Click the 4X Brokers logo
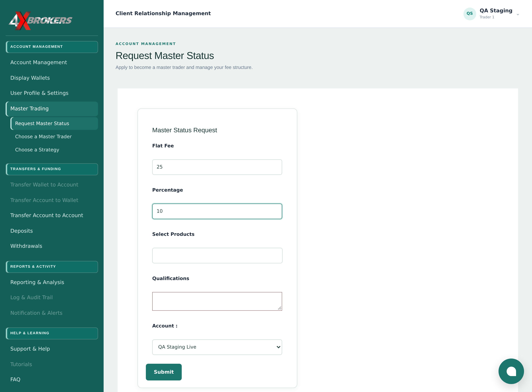The width and height of the screenshot is (532, 392). point(40,21)
